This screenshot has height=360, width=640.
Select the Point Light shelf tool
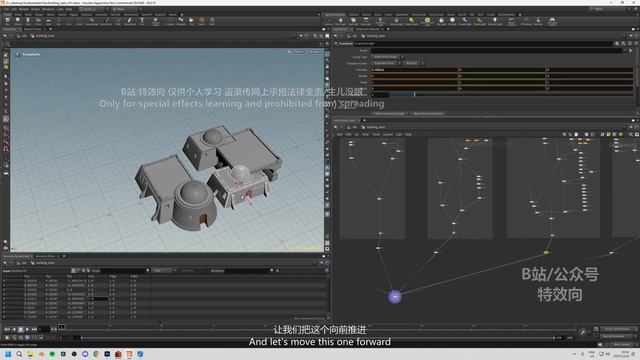pyautogui.click(x=340, y=21)
